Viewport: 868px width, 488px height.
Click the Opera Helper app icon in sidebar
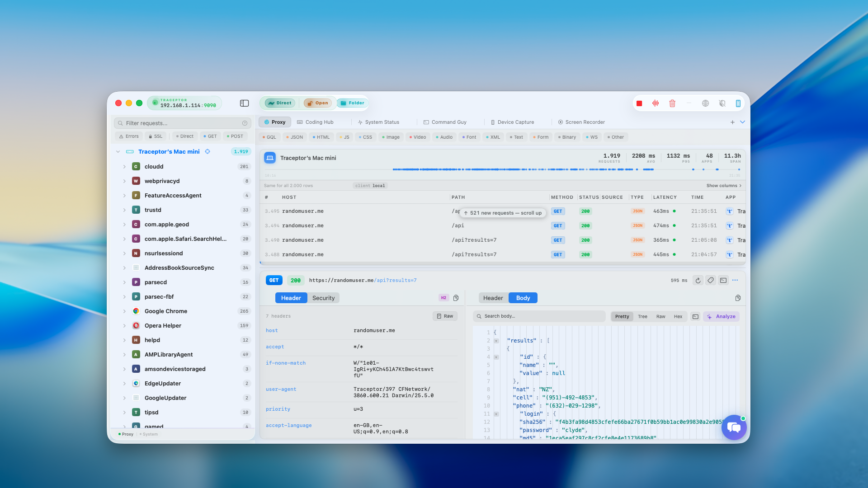coord(136,326)
